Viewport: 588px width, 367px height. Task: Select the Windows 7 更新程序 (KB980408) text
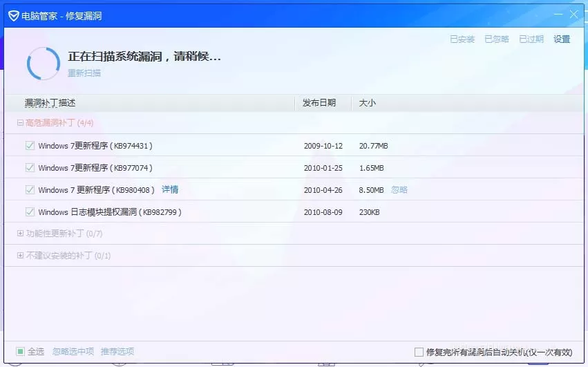point(96,190)
